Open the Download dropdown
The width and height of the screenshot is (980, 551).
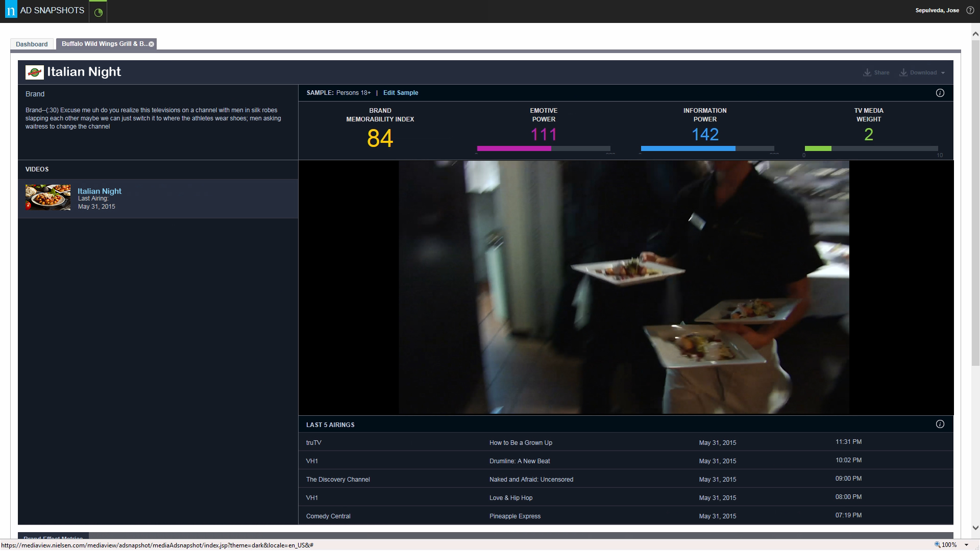tap(922, 72)
